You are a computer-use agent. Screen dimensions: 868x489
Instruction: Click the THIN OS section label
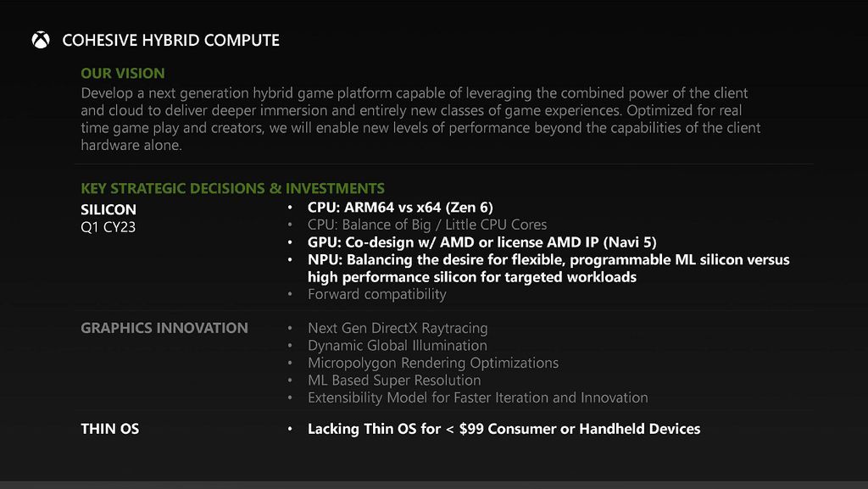click(x=109, y=429)
